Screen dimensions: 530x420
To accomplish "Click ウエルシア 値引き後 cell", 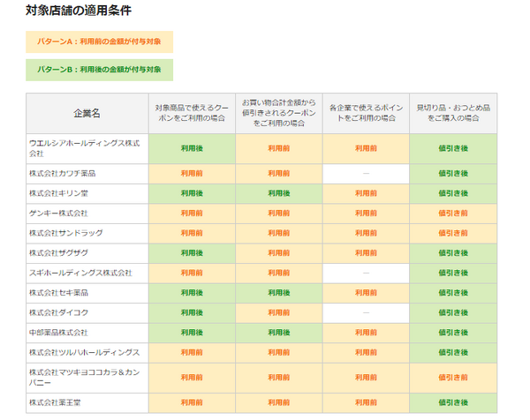I will click(x=453, y=148).
